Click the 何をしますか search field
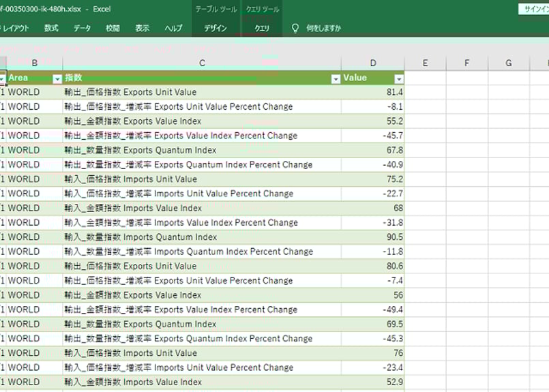The image size is (549, 392). 324,29
